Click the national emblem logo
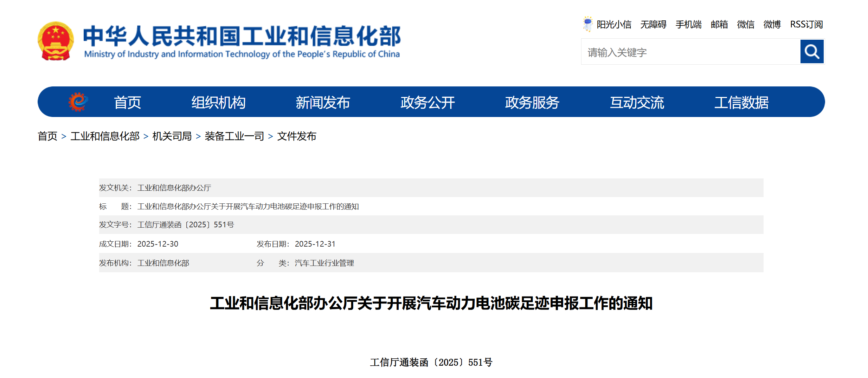This screenshot has height=378, width=868. 56,41
